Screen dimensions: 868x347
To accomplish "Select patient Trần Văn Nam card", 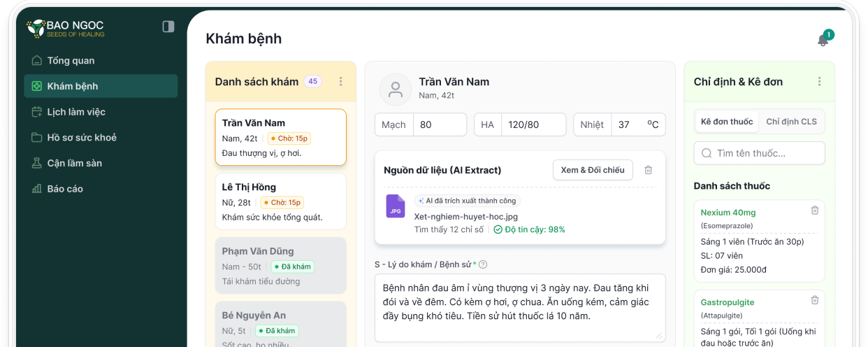I will pos(280,137).
